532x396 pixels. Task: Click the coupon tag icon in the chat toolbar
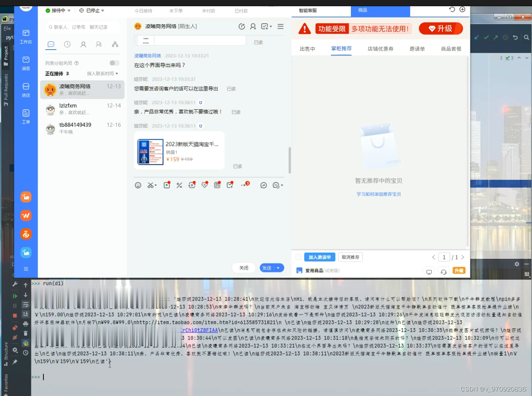[205, 185]
